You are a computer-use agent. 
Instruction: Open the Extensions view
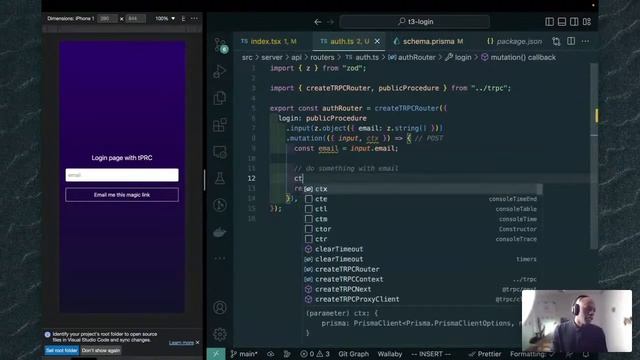coord(220,125)
